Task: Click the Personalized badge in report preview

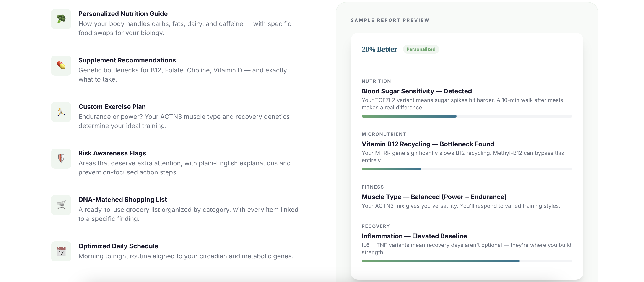Action: [x=421, y=49]
